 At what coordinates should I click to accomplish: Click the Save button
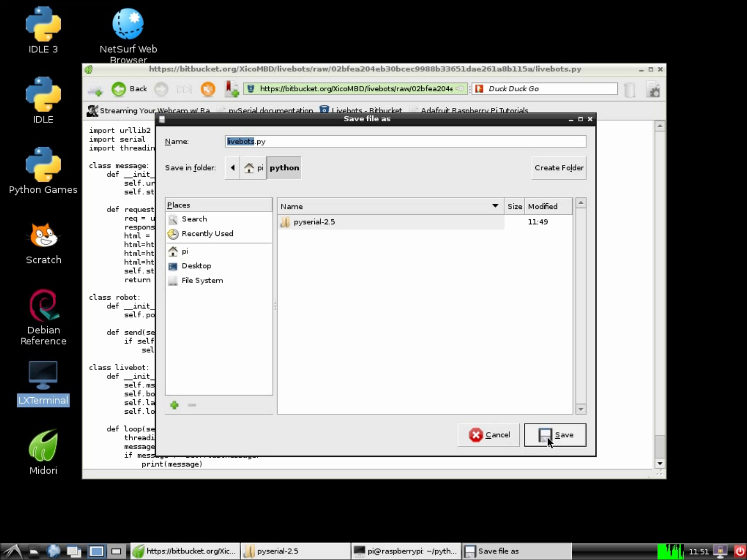point(555,435)
